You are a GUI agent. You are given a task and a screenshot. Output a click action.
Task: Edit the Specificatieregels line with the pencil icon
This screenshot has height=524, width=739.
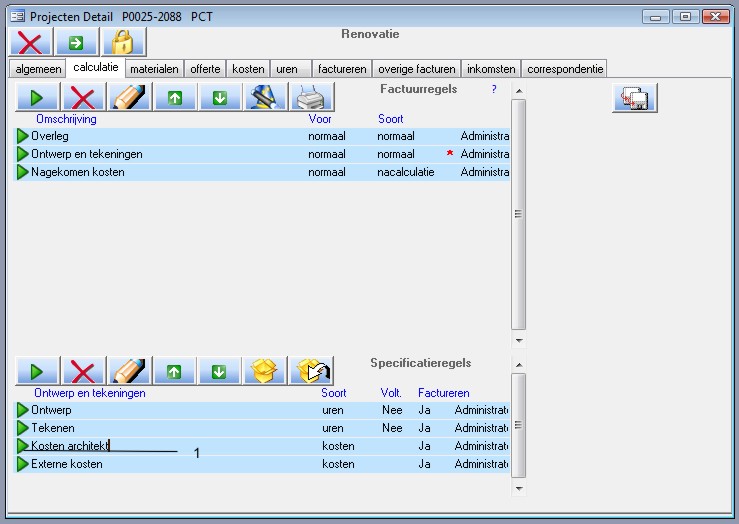point(129,371)
